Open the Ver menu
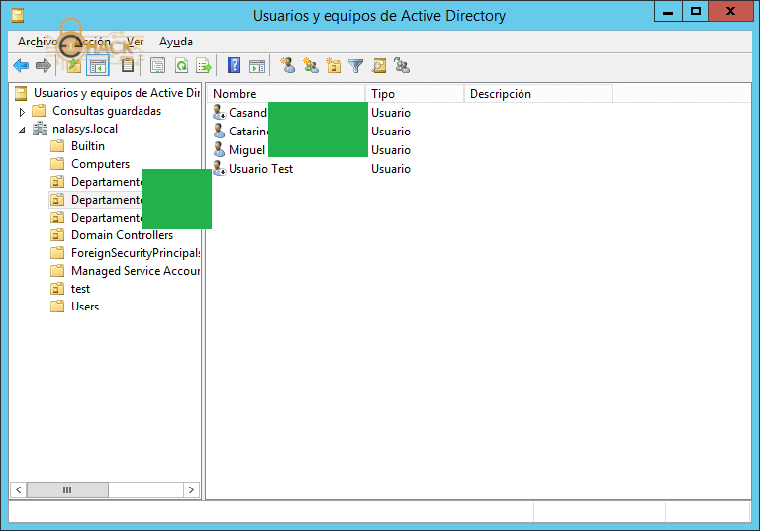Viewport: 760px width, 532px height. (x=135, y=42)
